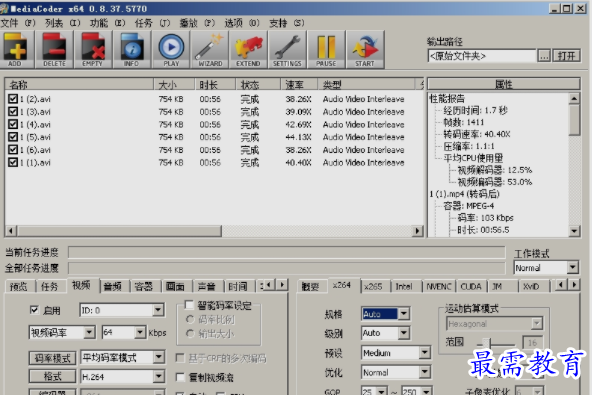This screenshot has width=592, height=395.
Task: Switch to the 时间 tab
Action: [238, 287]
